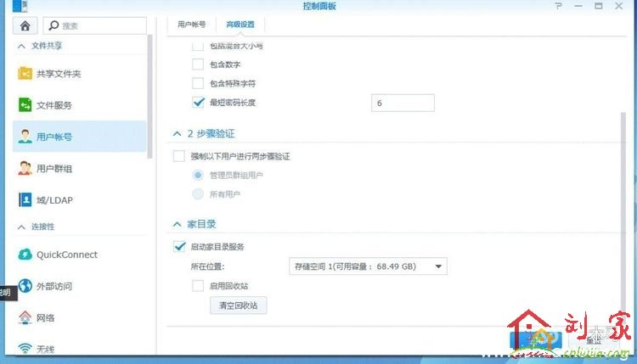Open 所在位置 storage volume dropdown
This screenshot has width=637, height=364.
367,266
